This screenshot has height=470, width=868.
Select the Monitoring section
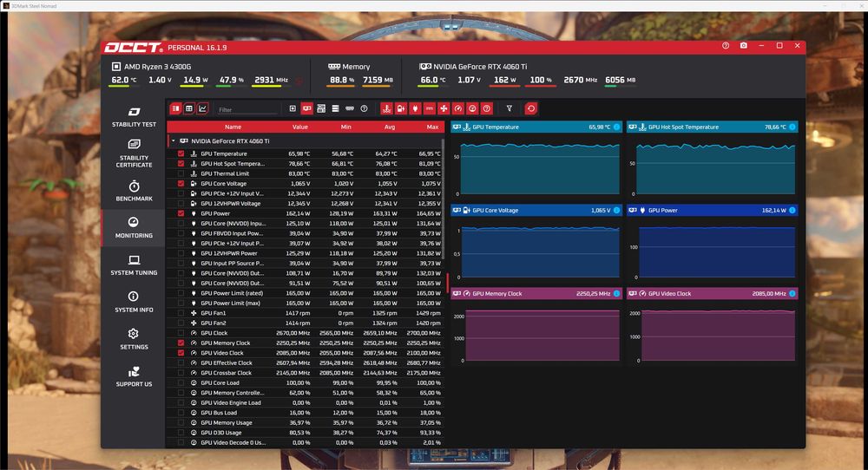tap(134, 227)
